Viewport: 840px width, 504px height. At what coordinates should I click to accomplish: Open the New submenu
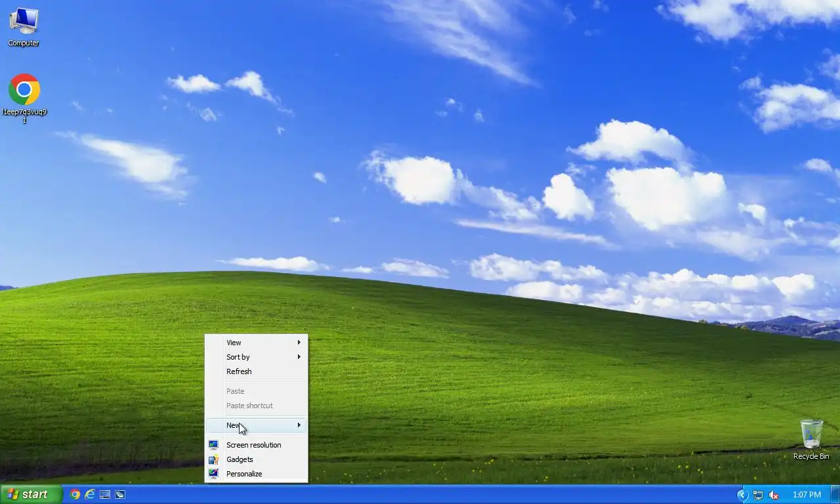point(256,425)
